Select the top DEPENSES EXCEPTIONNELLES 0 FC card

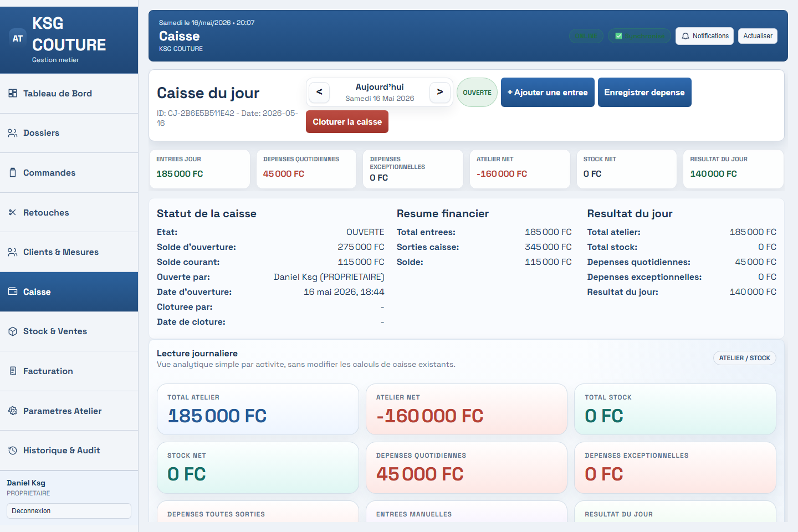coord(413,169)
